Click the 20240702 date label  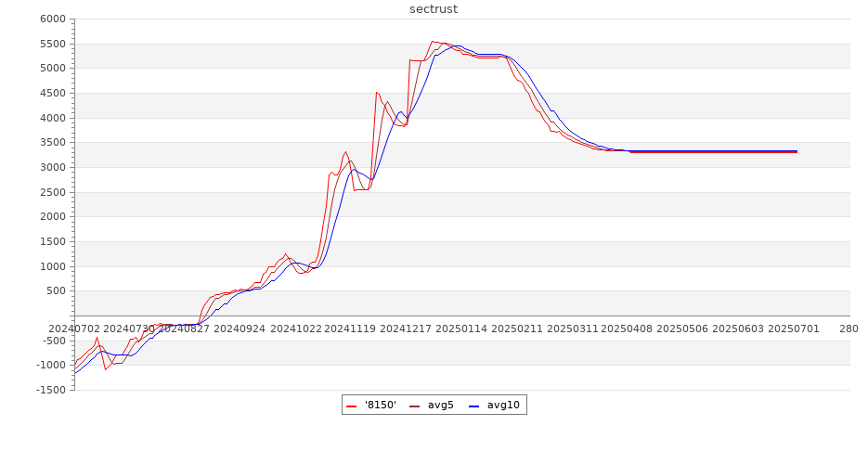pos(74,329)
